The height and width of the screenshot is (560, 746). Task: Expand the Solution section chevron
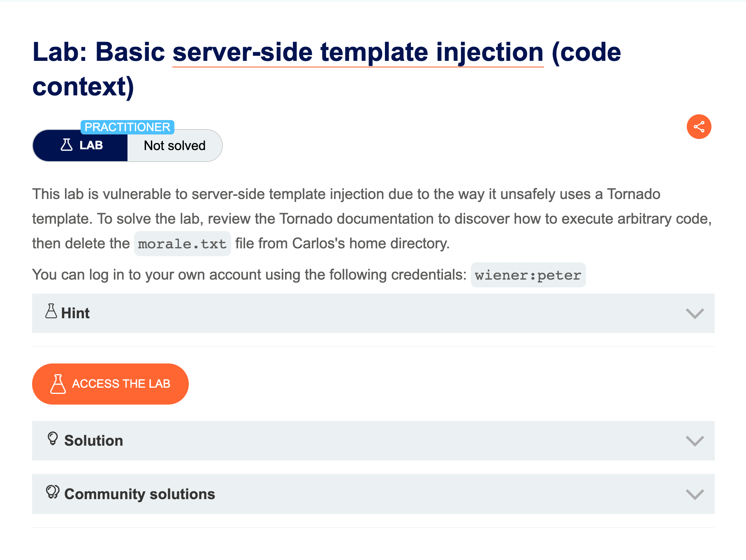(x=695, y=441)
